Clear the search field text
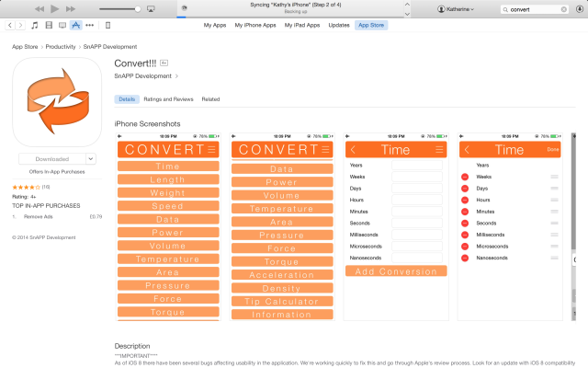Image resolution: width=588 pixels, height=368 pixels. point(563,9)
